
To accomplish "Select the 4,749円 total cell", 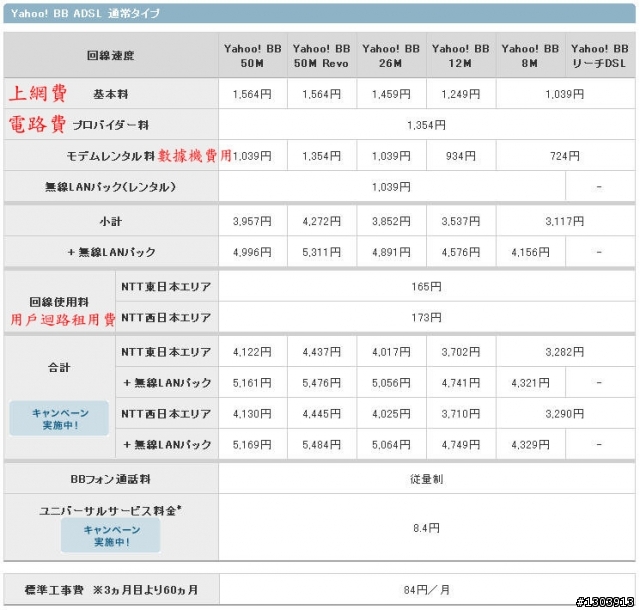I will (x=461, y=445).
